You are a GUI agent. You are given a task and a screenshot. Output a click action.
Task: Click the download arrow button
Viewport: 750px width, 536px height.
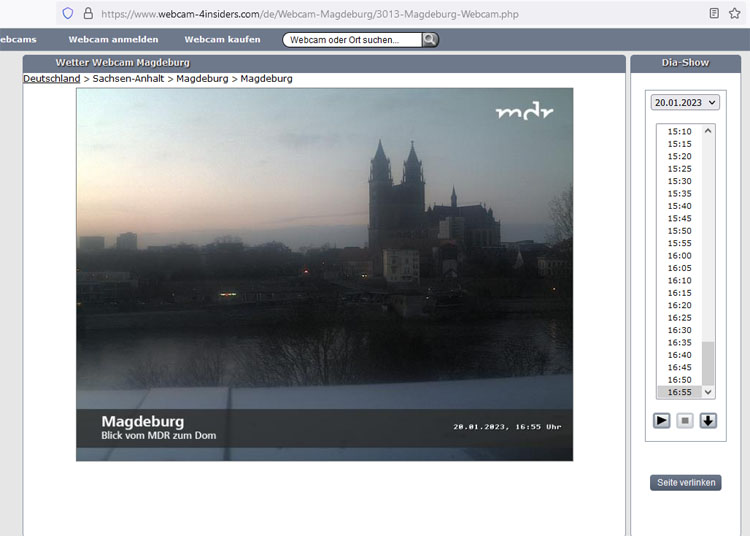[x=708, y=421]
